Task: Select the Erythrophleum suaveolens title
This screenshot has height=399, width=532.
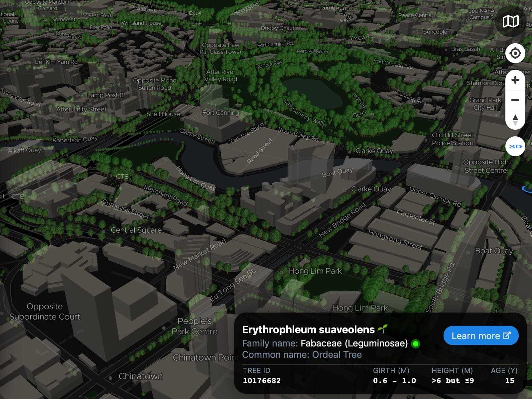Action: 308,330
